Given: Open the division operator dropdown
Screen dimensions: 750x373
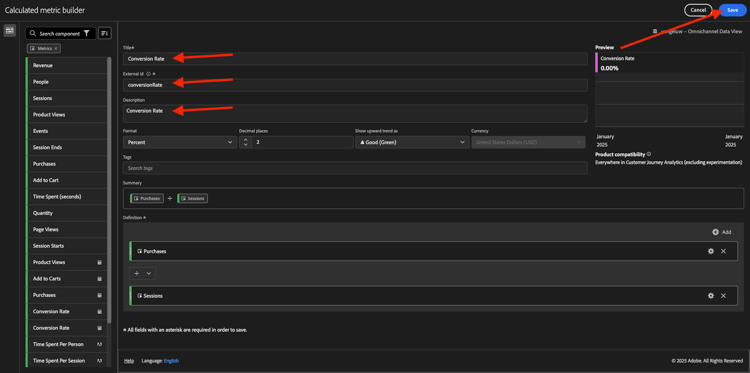Looking at the screenshot, I should coord(143,273).
